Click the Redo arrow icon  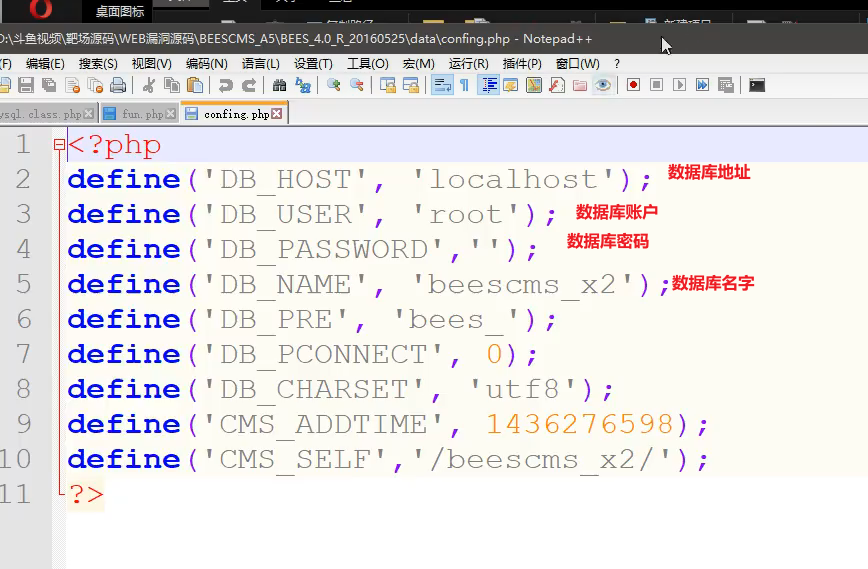[249, 86]
